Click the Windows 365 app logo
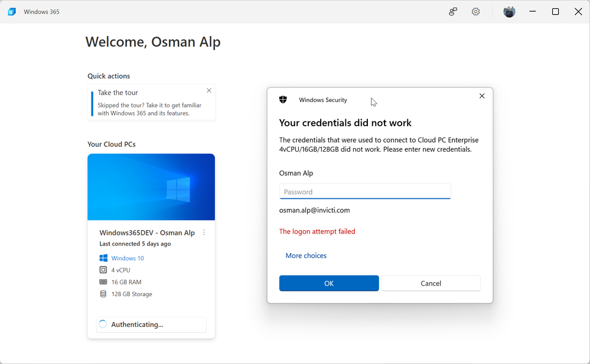 12,12
